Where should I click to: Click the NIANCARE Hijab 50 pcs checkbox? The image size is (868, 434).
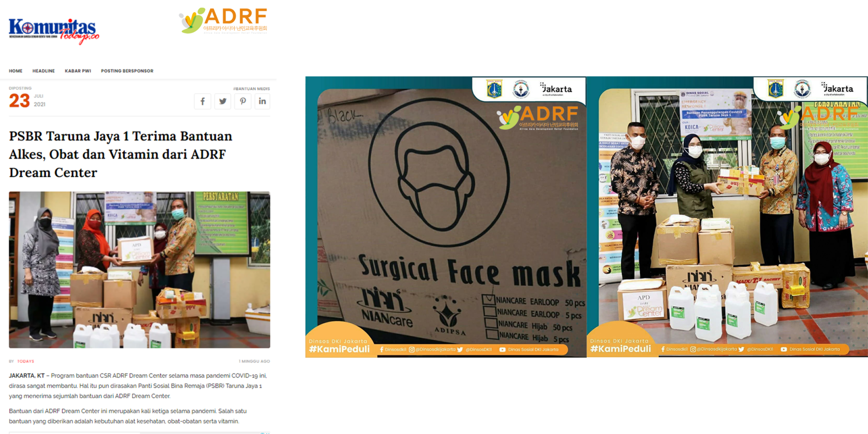point(491,323)
